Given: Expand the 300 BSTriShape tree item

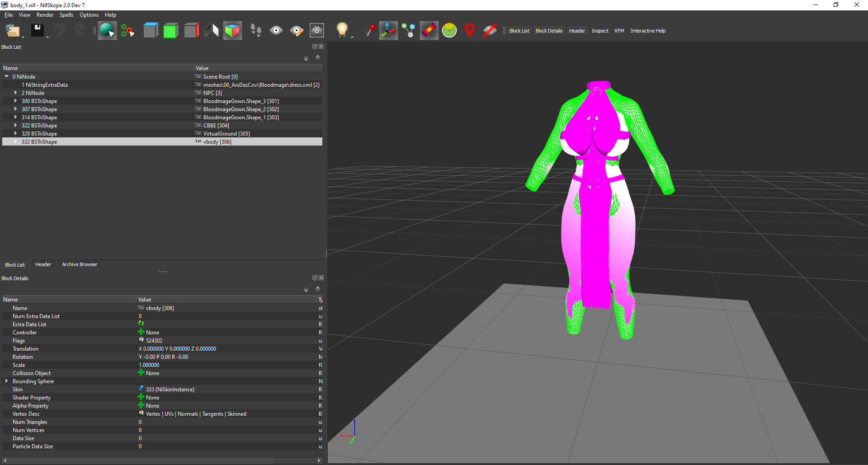Looking at the screenshot, I should click(15, 101).
